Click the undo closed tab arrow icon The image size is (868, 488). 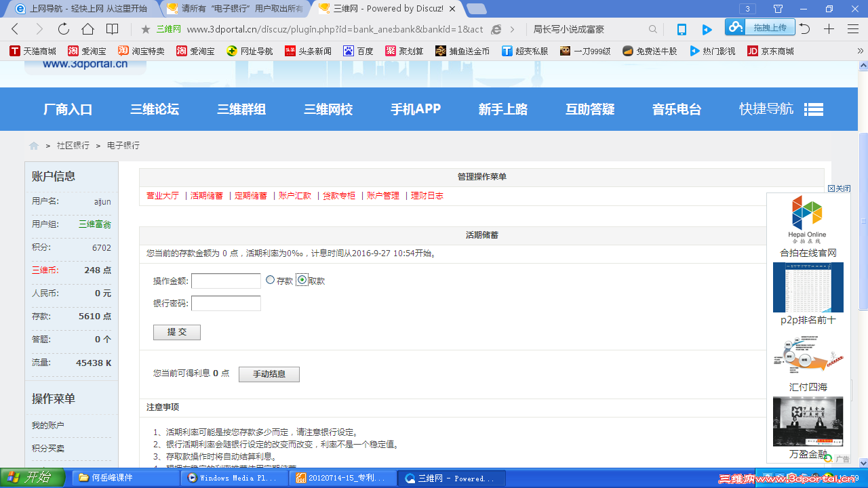click(805, 29)
